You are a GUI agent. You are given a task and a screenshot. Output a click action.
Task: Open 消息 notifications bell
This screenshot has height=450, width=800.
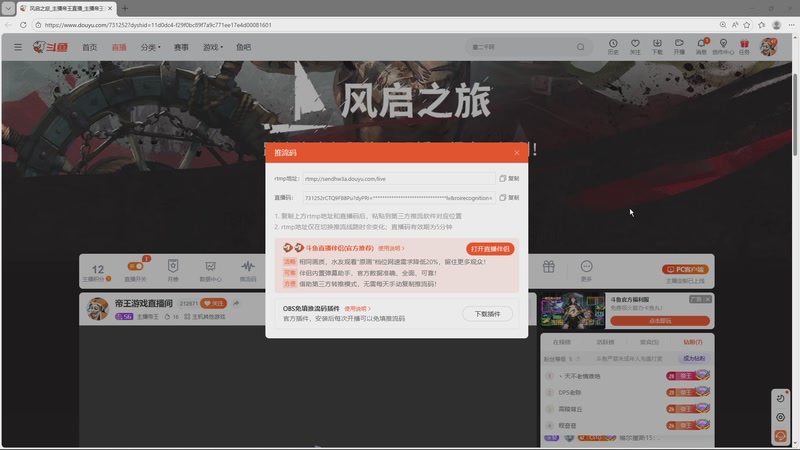[702, 46]
